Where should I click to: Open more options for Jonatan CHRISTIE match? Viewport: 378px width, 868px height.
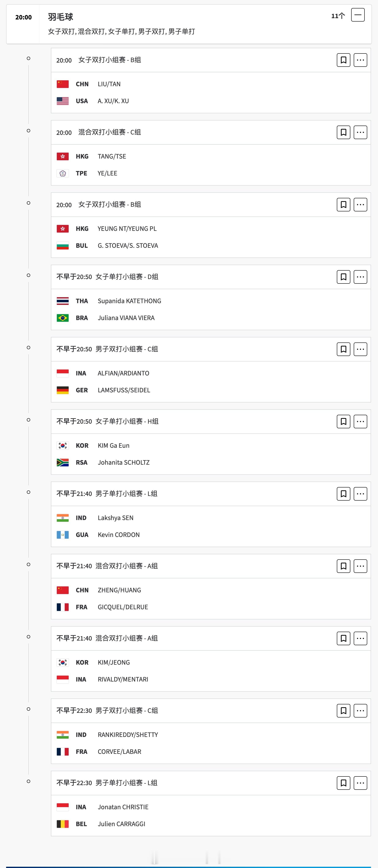click(x=360, y=783)
